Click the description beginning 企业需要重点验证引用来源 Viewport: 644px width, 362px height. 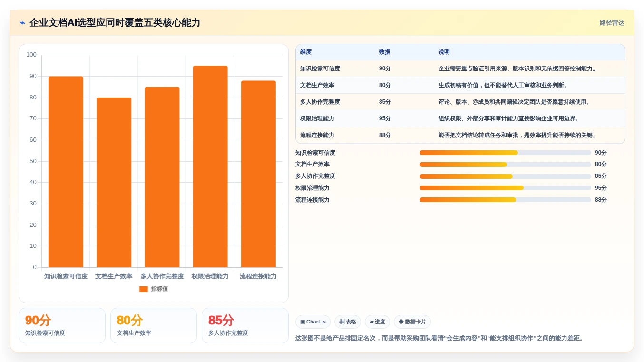[518, 68]
